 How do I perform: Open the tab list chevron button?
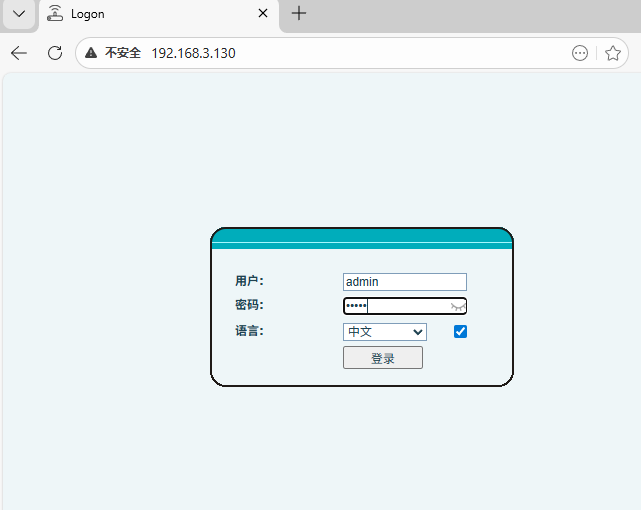(x=19, y=14)
